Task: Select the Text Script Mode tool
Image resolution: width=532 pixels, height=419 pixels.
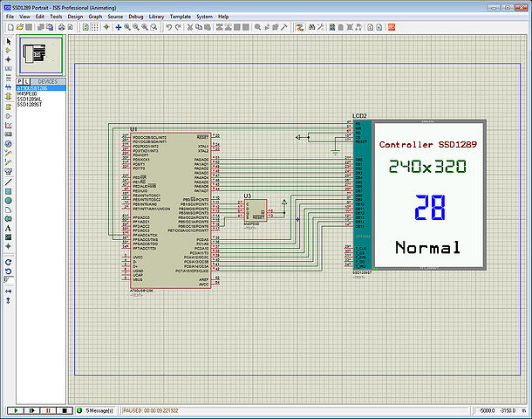Action: coord(9,78)
